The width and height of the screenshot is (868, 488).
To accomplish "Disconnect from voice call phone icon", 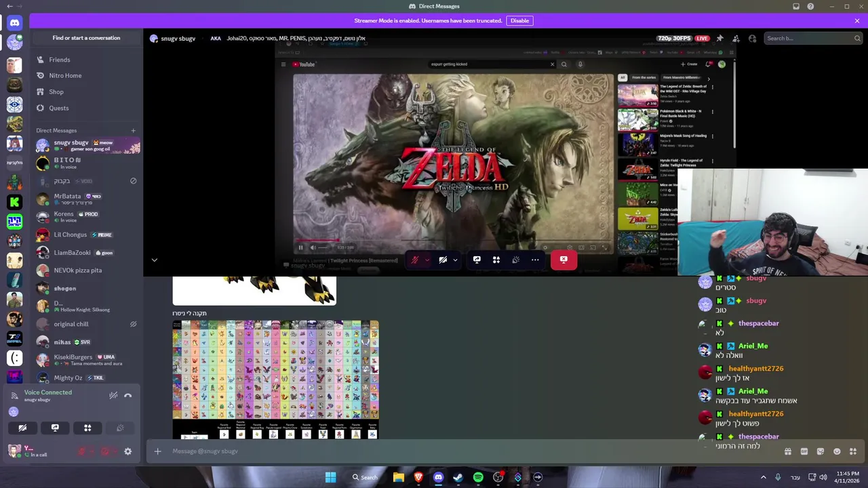I will tap(128, 395).
